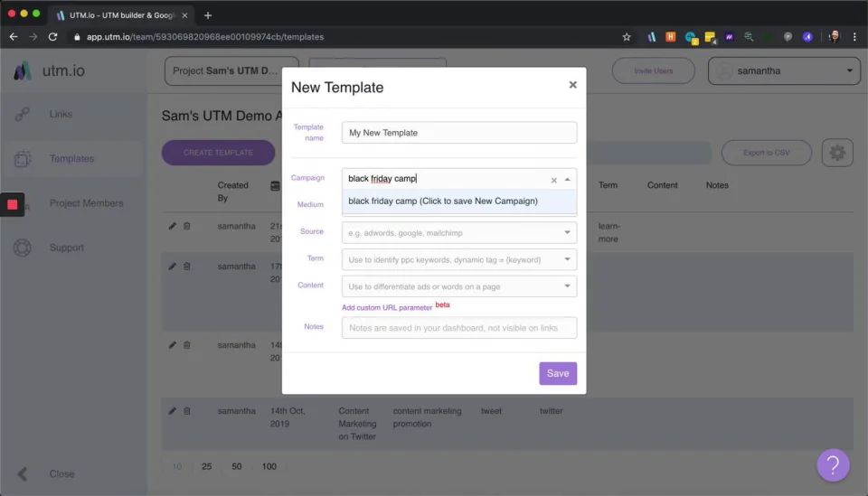
Task: Click the Support lifebuoy icon
Action: [22, 248]
